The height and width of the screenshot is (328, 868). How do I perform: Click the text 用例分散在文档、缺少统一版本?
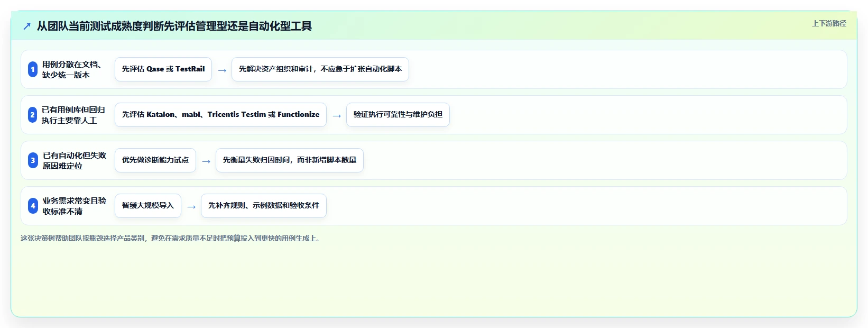(72, 69)
